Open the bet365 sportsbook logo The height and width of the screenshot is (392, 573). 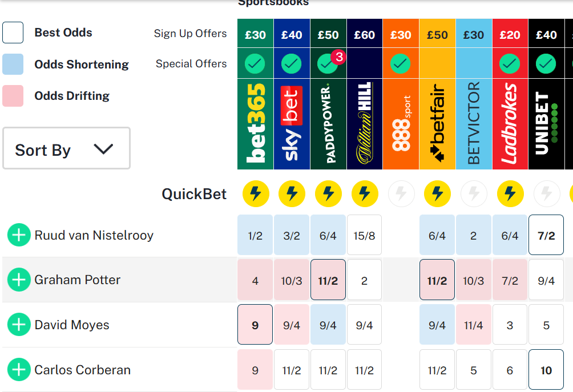[255, 124]
